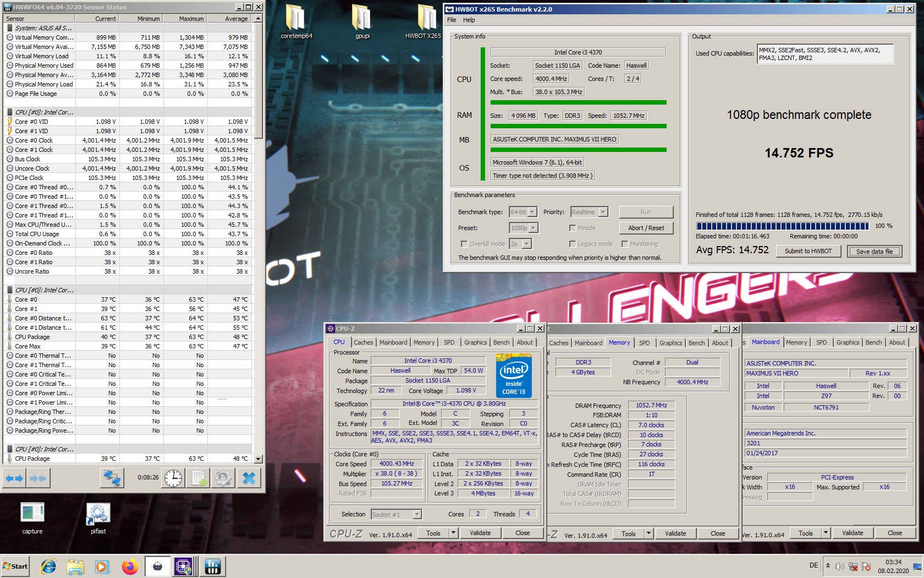Image resolution: width=924 pixels, height=578 pixels.
Task: Click the tray network status icon
Action: (x=853, y=566)
